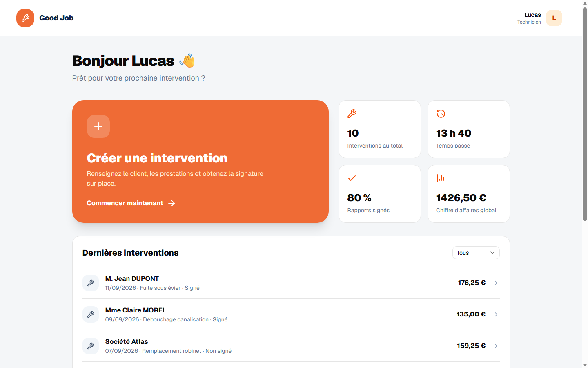Click the bar chart icon above Chiffre d'affaires
The width and height of the screenshot is (588, 368).
point(441,178)
